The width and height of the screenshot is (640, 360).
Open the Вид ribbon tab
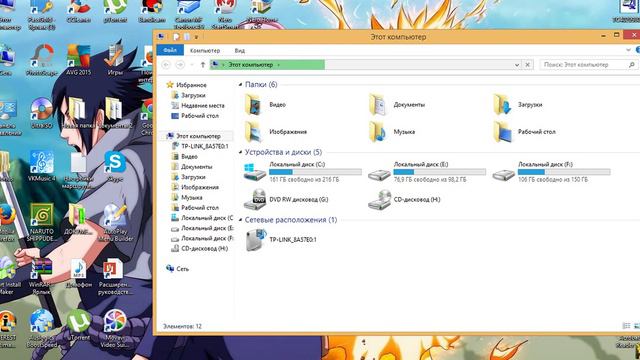coord(240,50)
